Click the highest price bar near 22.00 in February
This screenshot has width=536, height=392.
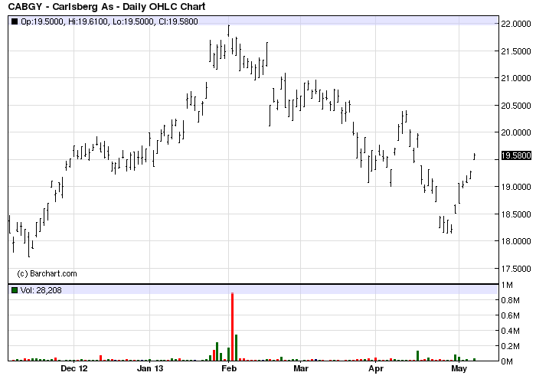pos(229,31)
